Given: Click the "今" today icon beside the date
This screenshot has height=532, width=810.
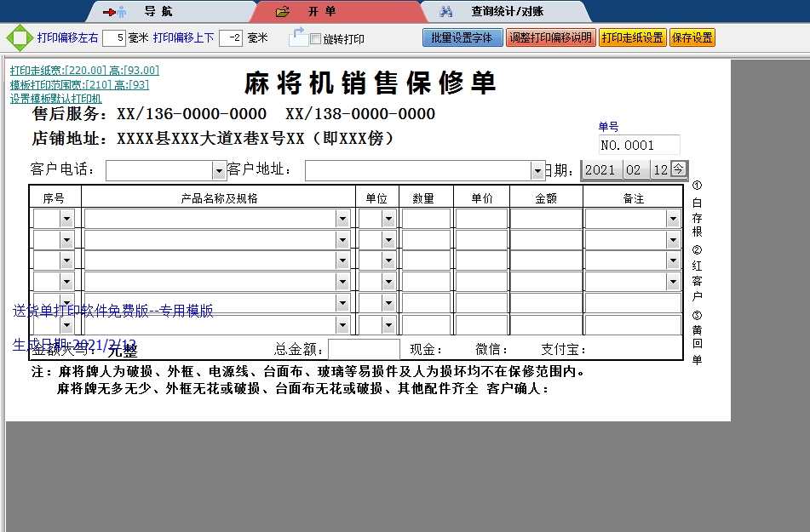Looking at the screenshot, I should (x=678, y=169).
